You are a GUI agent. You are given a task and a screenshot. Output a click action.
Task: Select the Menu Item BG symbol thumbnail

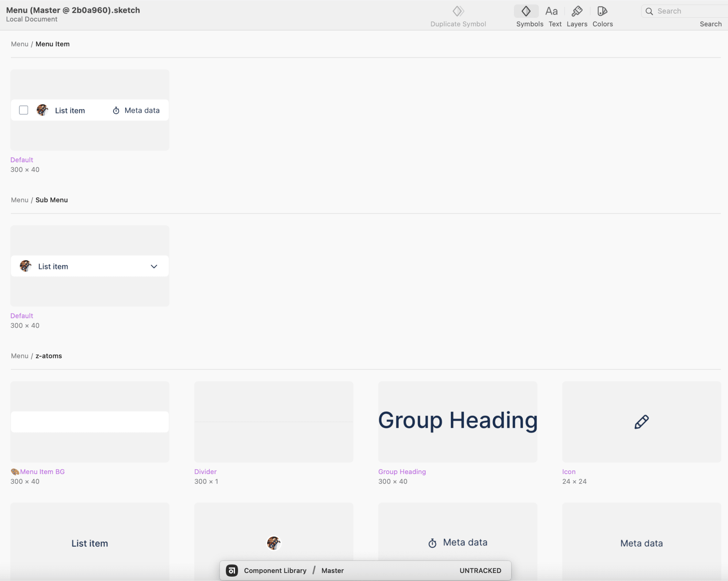pos(90,422)
